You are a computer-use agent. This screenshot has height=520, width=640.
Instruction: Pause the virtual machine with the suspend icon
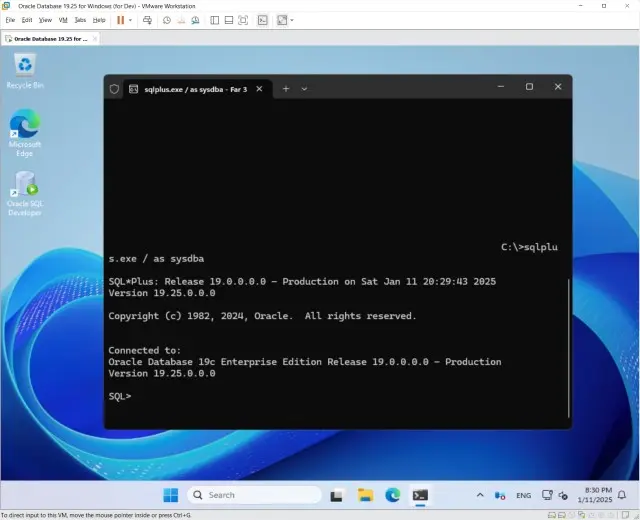[120, 20]
